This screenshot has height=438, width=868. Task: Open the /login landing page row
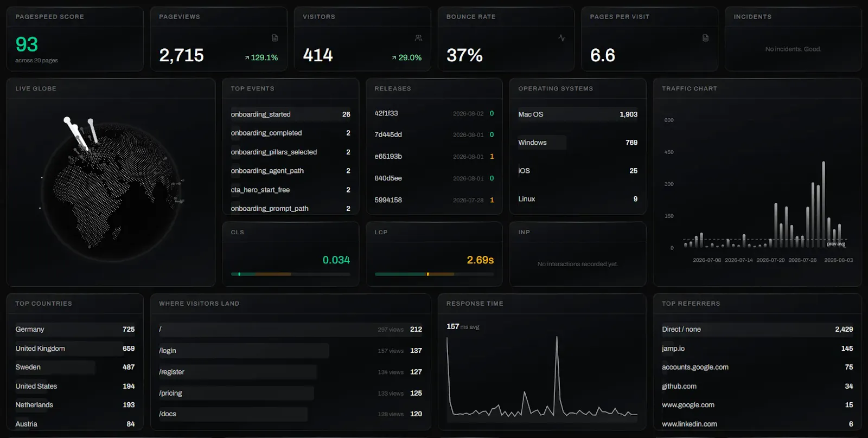(290, 351)
